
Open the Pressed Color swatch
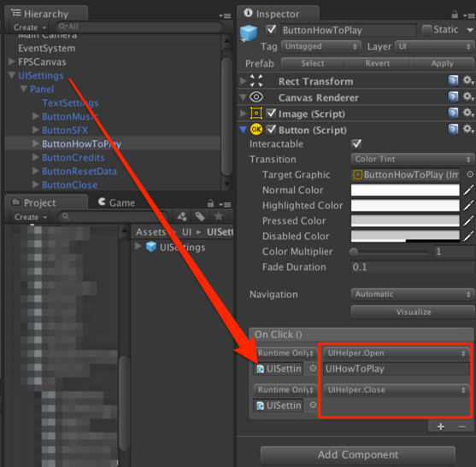pos(405,221)
